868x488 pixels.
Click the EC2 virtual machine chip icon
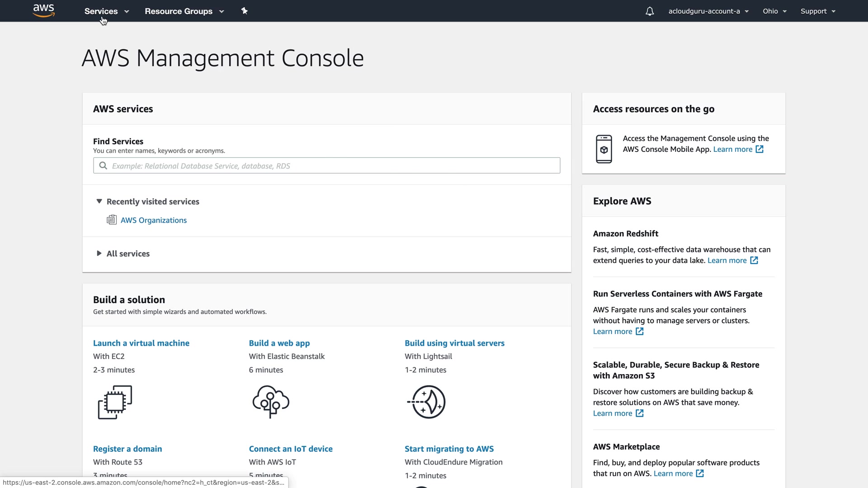pyautogui.click(x=115, y=402)
